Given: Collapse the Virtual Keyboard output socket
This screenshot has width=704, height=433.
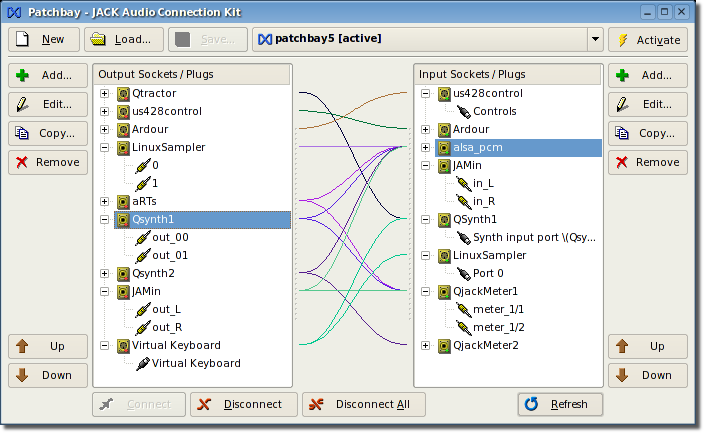Looking at the screenshot, I should point(104,345).
